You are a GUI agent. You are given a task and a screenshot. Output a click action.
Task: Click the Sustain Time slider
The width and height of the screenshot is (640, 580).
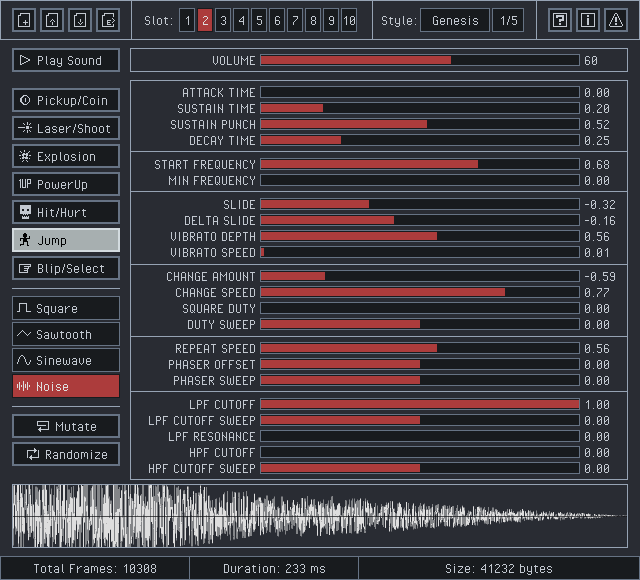pos(420,108)
